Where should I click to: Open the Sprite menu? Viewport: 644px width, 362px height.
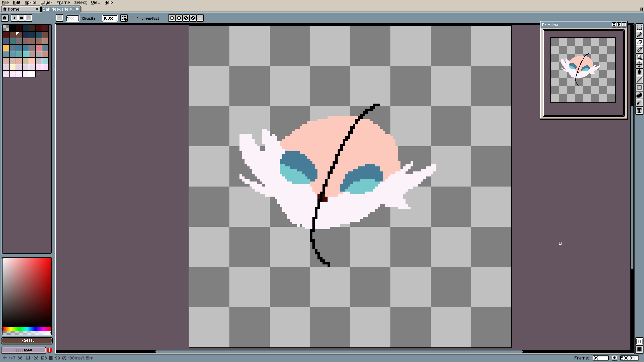(x=30, y=3)
